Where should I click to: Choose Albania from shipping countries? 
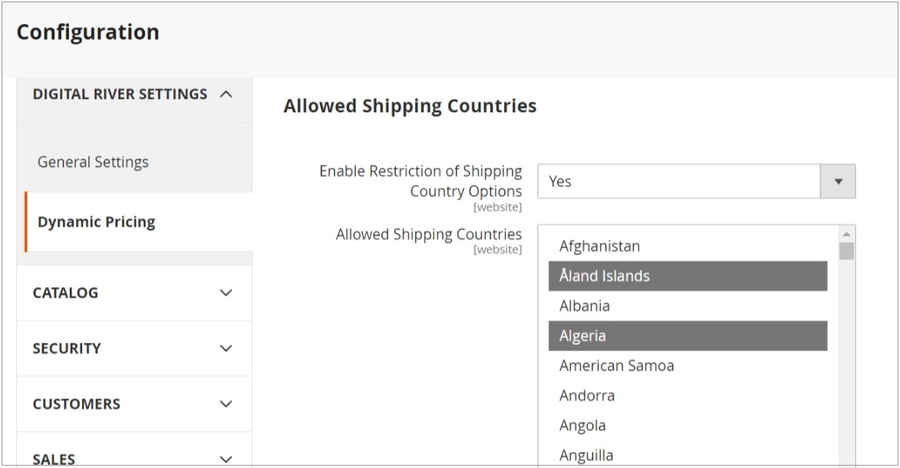[x=585, y=306]
